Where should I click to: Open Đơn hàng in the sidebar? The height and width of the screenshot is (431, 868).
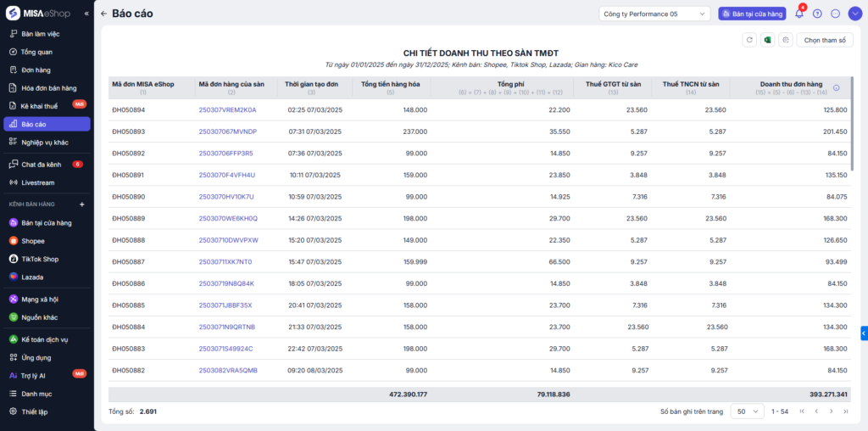[36, 70]
